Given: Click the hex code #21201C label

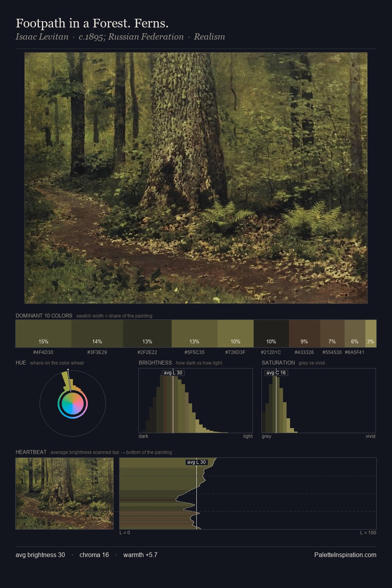Looking at the screenshot, I should (271, 352).
